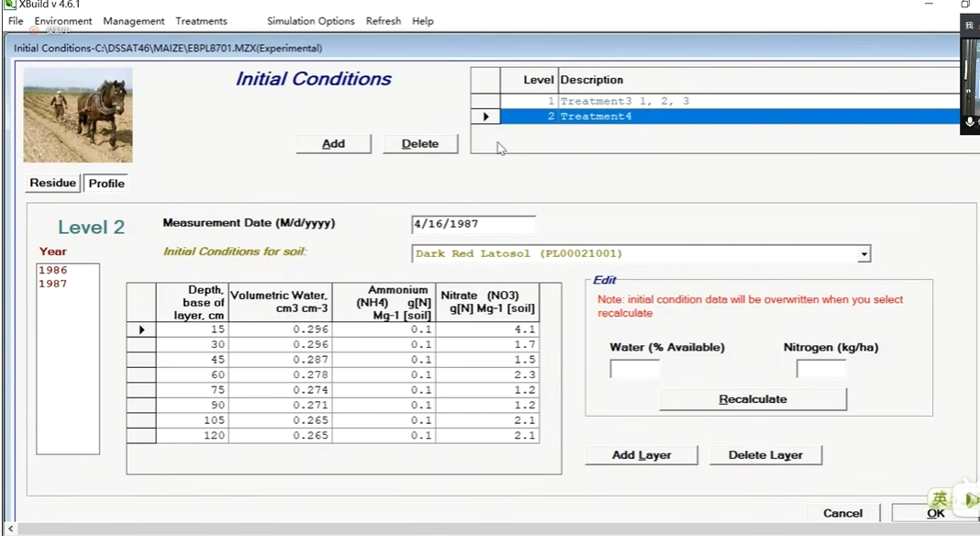
Task: Click the horse plowing field picture
Action: point(78,115)
